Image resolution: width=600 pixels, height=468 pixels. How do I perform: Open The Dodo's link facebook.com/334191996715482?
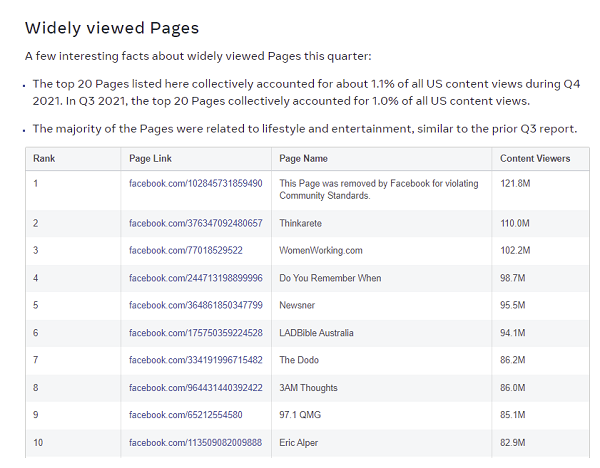(195, 360)
